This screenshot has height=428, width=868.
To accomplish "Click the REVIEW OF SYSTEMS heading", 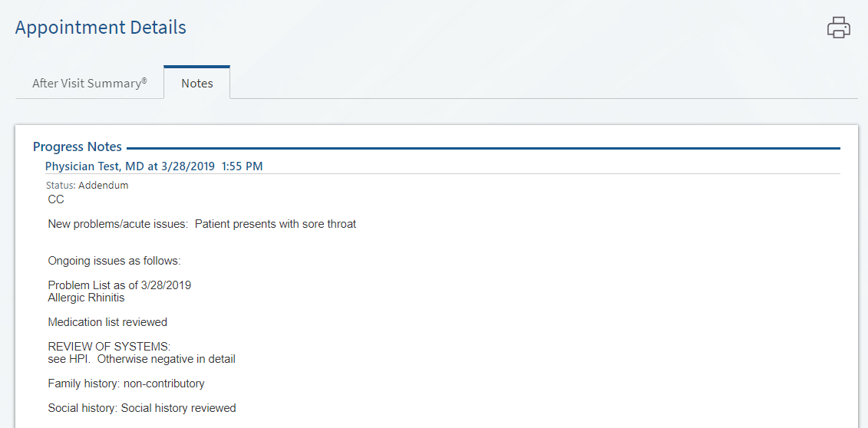I will tap(109, 347).
